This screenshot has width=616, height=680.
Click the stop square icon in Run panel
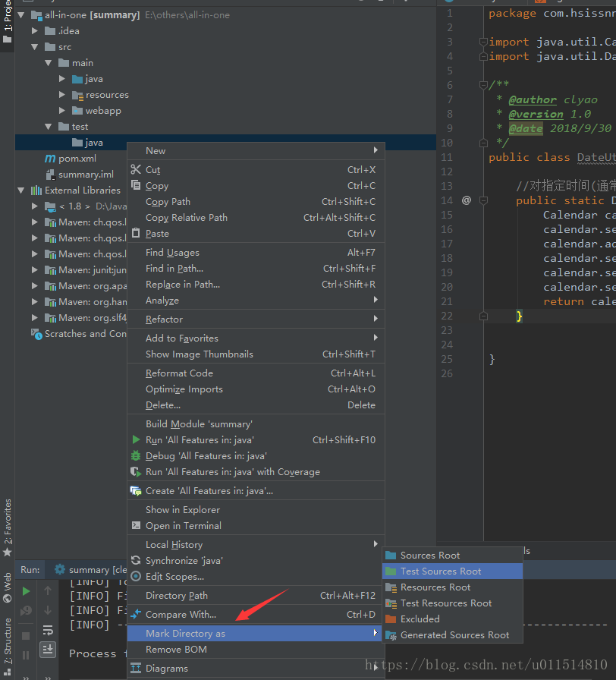(26, 636)
